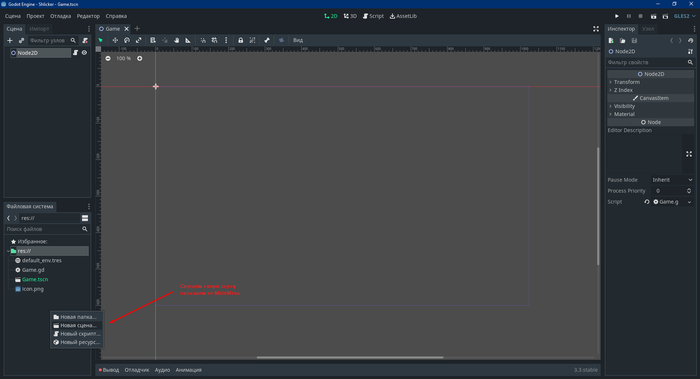This screenshot has width=700, height=379.
Task: Open the AssetLib workspace
Action: (403, 16)
